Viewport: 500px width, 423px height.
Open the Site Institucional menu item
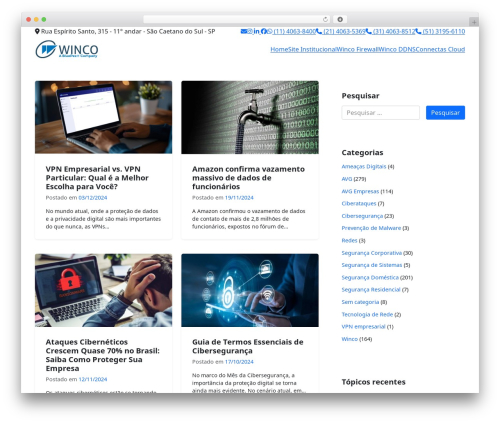pyautogui.click(x=312, y=49)
